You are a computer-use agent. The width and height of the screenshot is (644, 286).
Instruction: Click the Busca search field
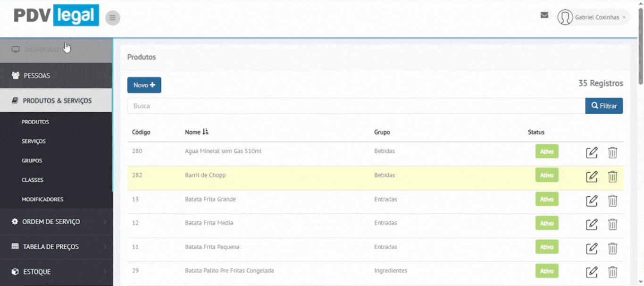(x=356, y=106)
